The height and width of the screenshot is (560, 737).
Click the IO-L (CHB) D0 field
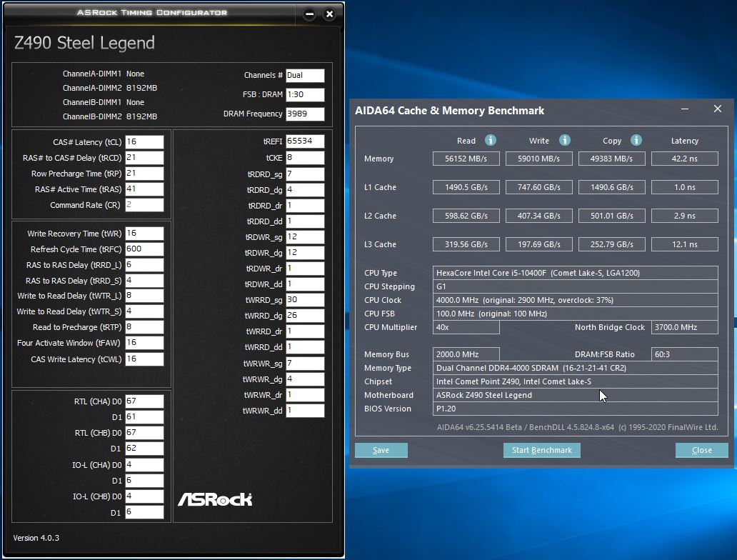(x=144, y=496)
